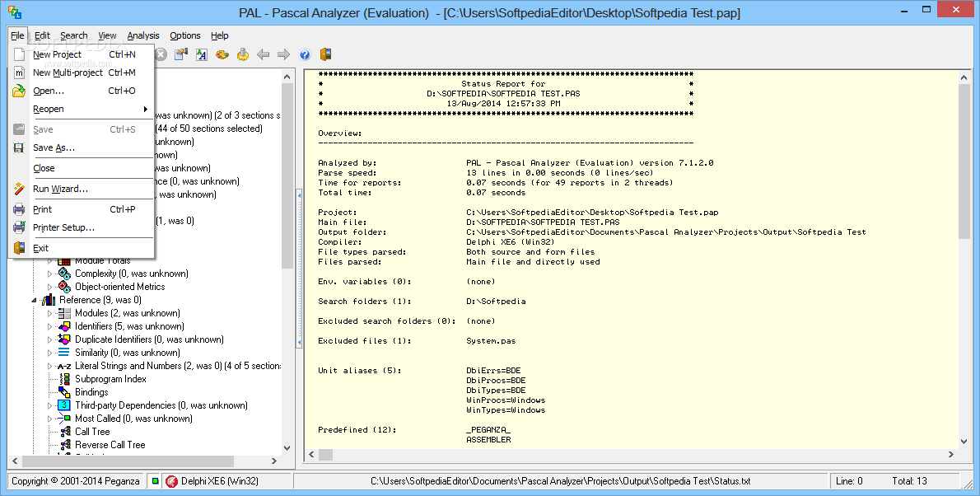Expand the Identifiers tree node
Image resolution: width=980 pixels, height=496 pixels.
[50, 326]
